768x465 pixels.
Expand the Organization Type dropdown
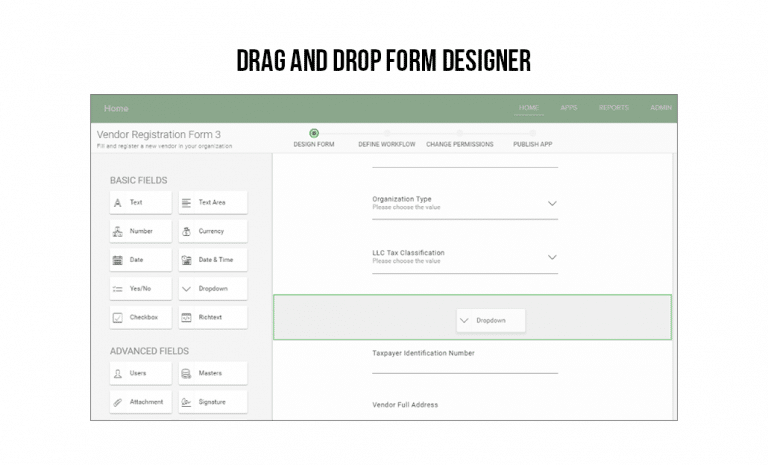point(552,203)
